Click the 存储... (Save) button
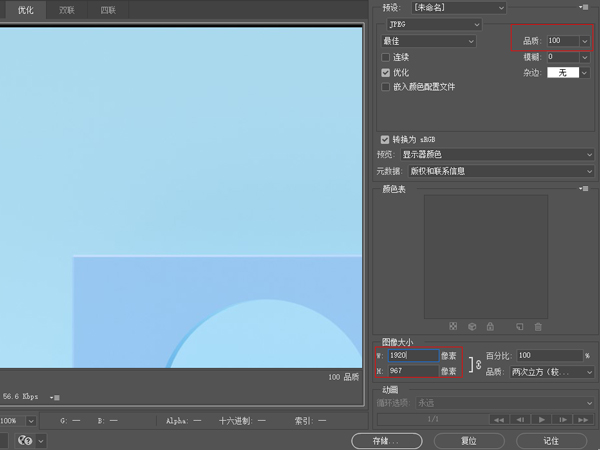 [386, 440]
